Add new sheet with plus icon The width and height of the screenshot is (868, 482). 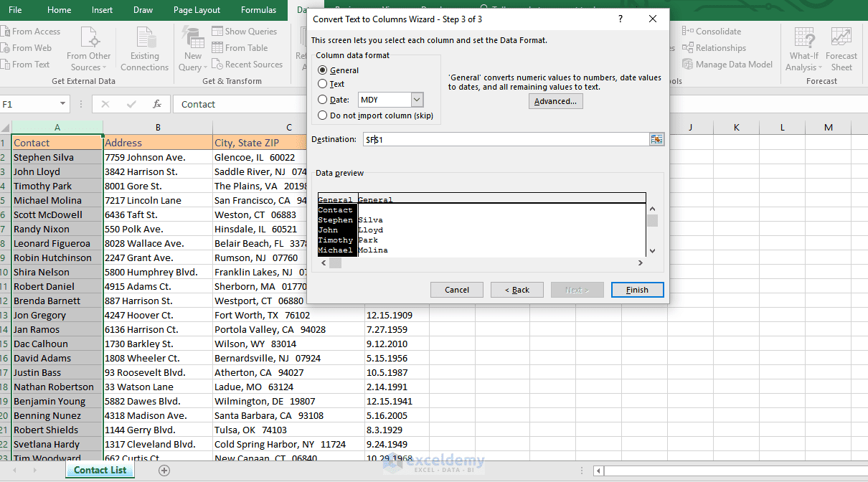pyautogui.click(x=164, y=471)
